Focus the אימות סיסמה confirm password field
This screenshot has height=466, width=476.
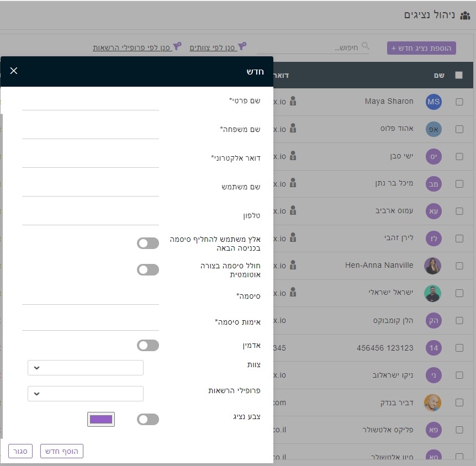[91, 323]
